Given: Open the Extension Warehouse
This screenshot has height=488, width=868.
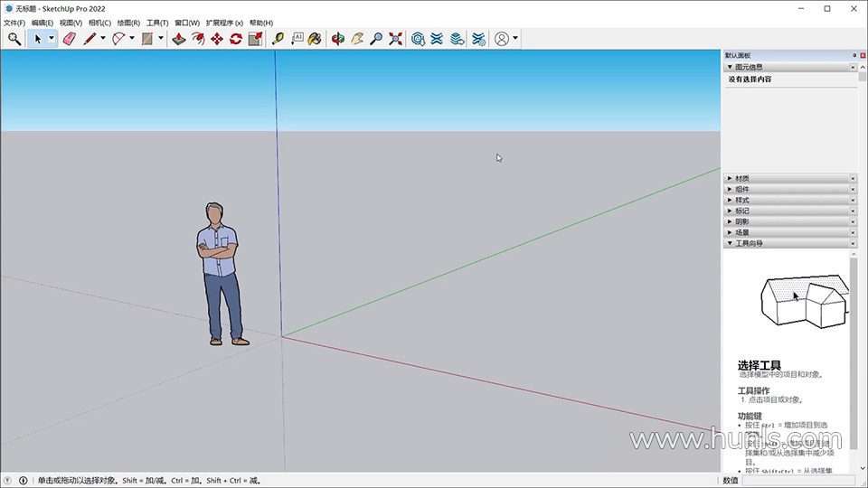Looking at the screenshot, I should [437, 39].
